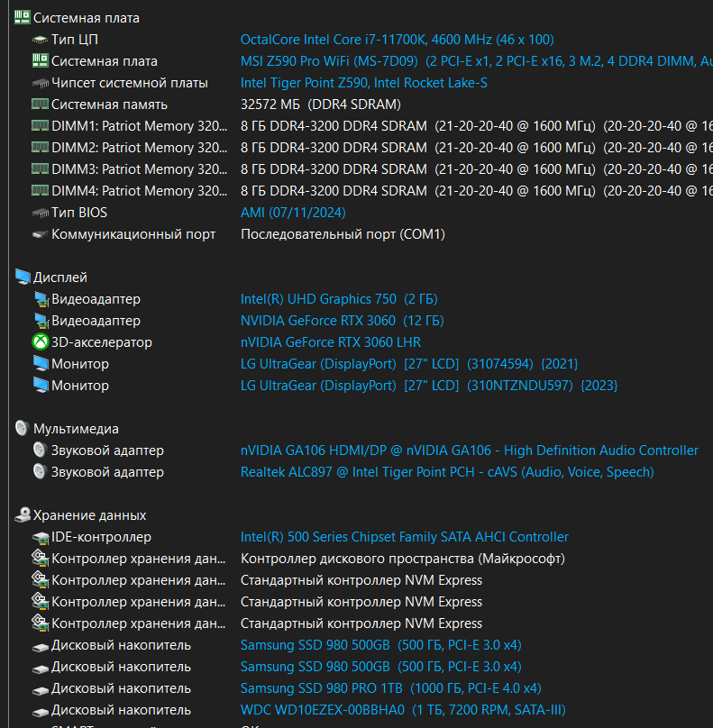Click the Realtek ALC897 audio adapter link

click(447, 472)
